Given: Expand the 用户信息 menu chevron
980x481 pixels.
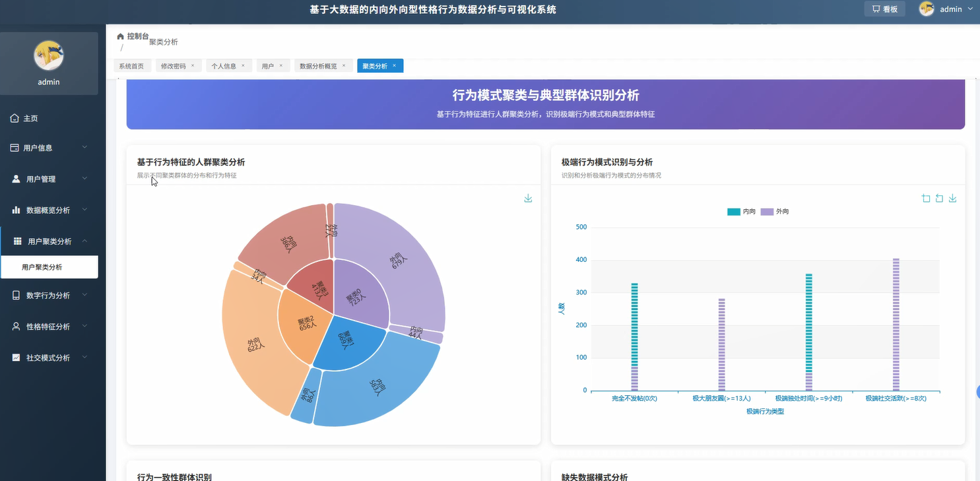Looking at the screenshot, I should tap(84, 147).
